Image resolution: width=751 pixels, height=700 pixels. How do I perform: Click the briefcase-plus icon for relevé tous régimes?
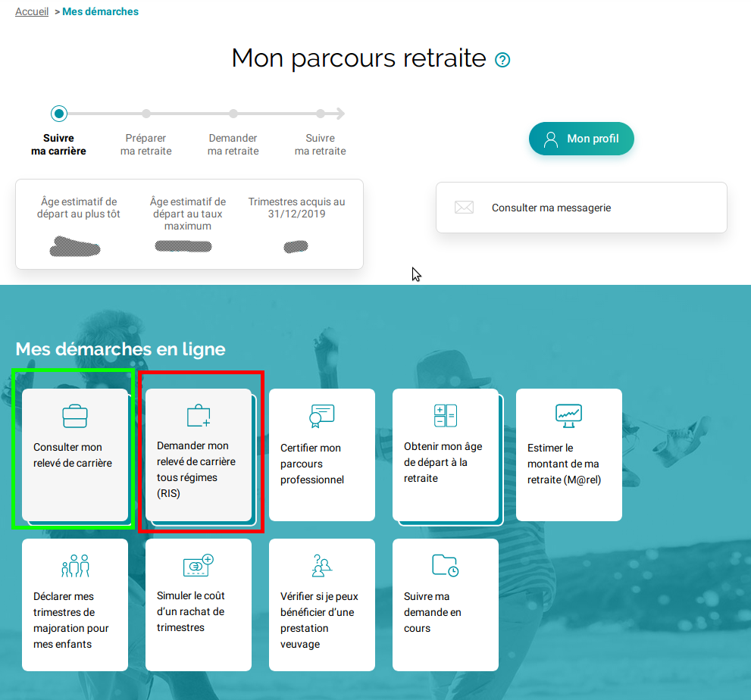199,416
